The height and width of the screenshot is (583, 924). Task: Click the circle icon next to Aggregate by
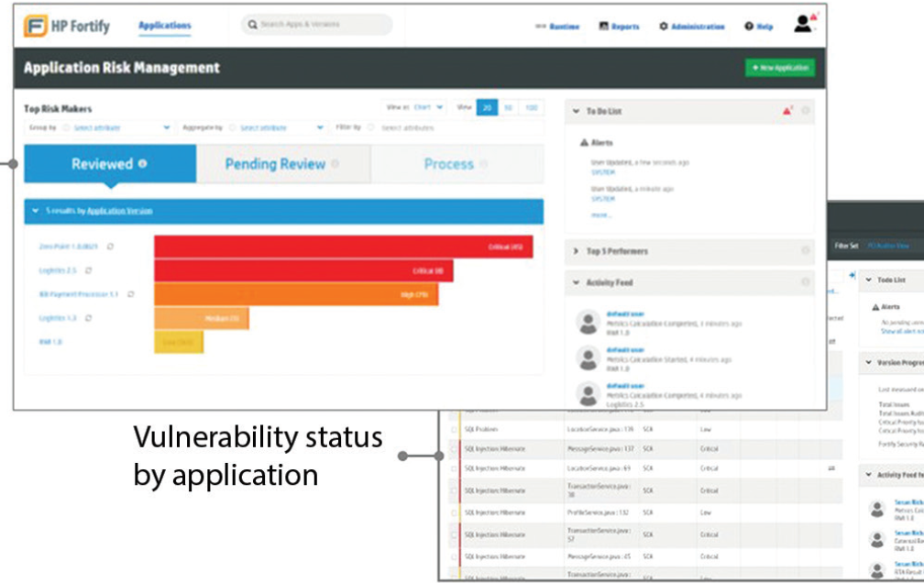point(232,127)
